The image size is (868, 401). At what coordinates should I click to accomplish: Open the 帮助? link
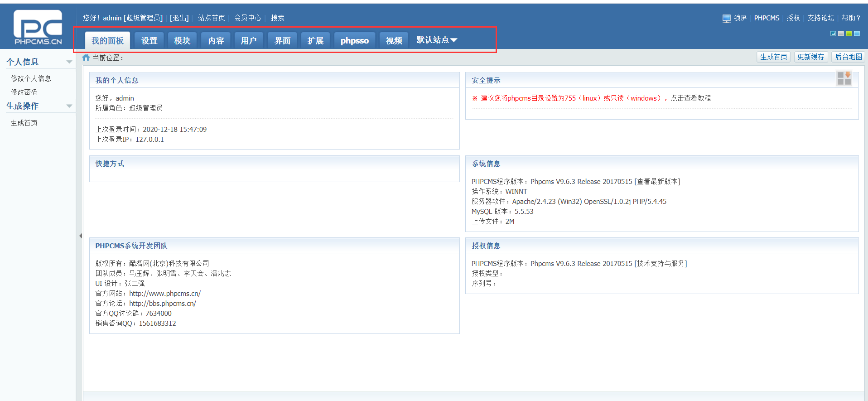(851, 18)
